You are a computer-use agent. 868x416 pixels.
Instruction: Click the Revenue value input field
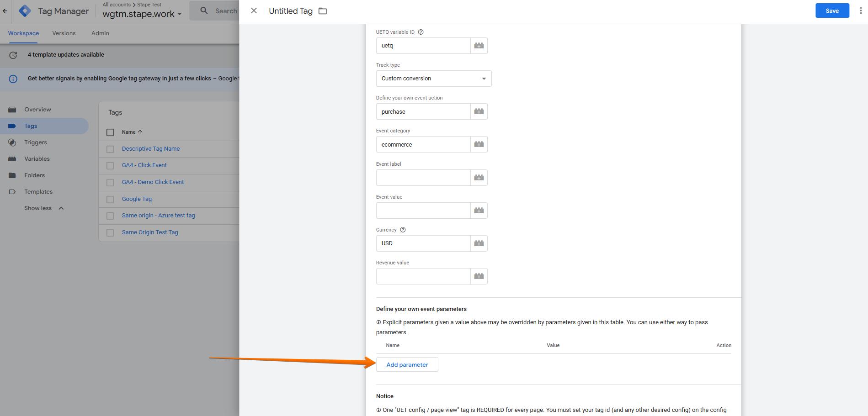click(x=423, y=276)
